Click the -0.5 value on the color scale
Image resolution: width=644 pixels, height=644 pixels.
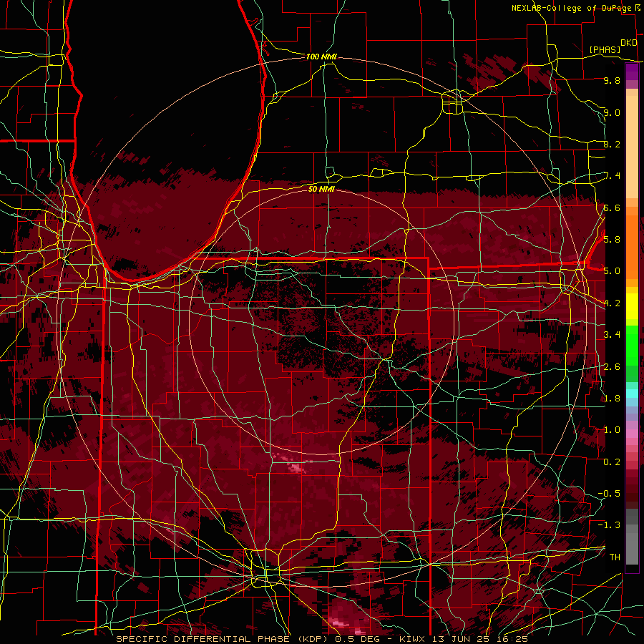pyautogui.click(x=609, y=493)
